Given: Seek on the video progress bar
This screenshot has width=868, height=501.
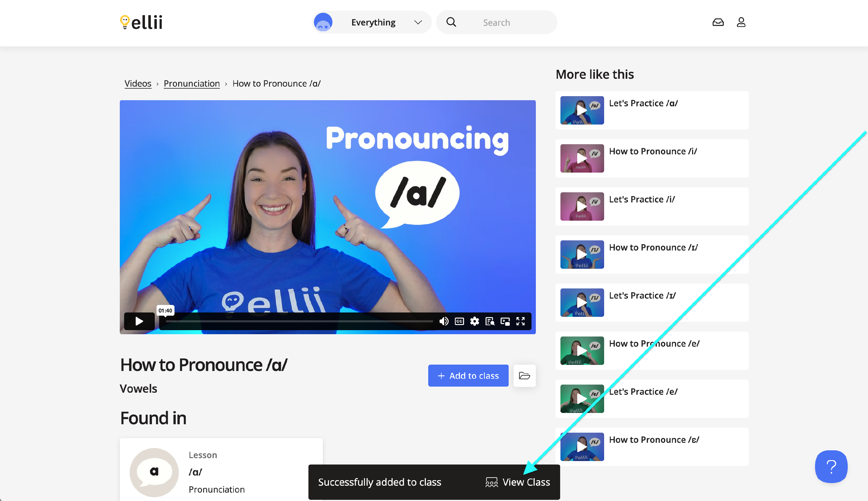Looking at the screenshot, I should 299,321.
